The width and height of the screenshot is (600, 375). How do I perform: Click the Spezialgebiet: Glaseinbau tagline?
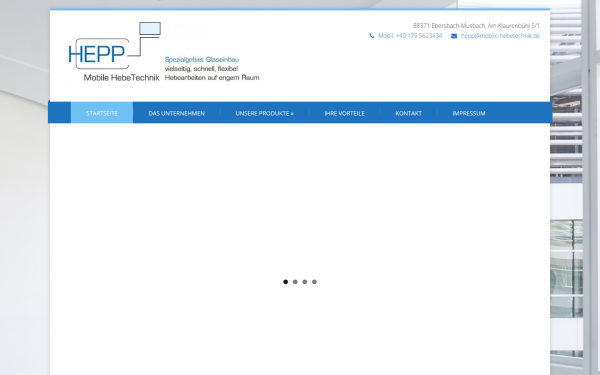click(202, 59)
